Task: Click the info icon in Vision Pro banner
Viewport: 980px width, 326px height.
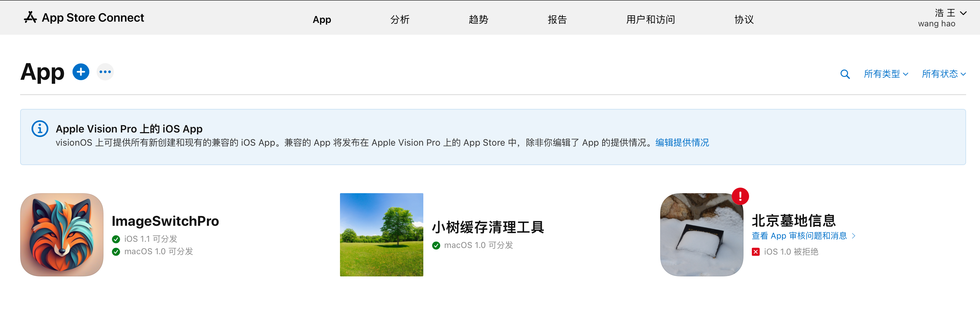Action: point(40,129)
